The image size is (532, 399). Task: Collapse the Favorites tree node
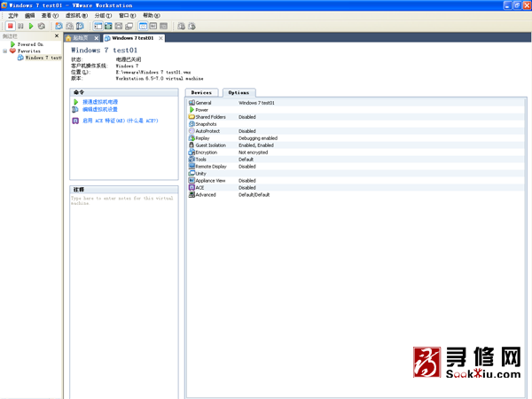(x=5, y=51)
